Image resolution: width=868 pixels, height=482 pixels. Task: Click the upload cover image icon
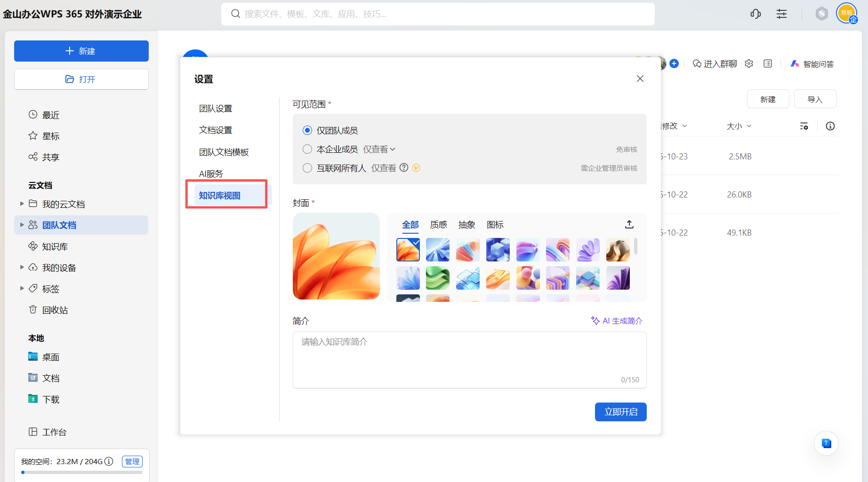[629, 224]
